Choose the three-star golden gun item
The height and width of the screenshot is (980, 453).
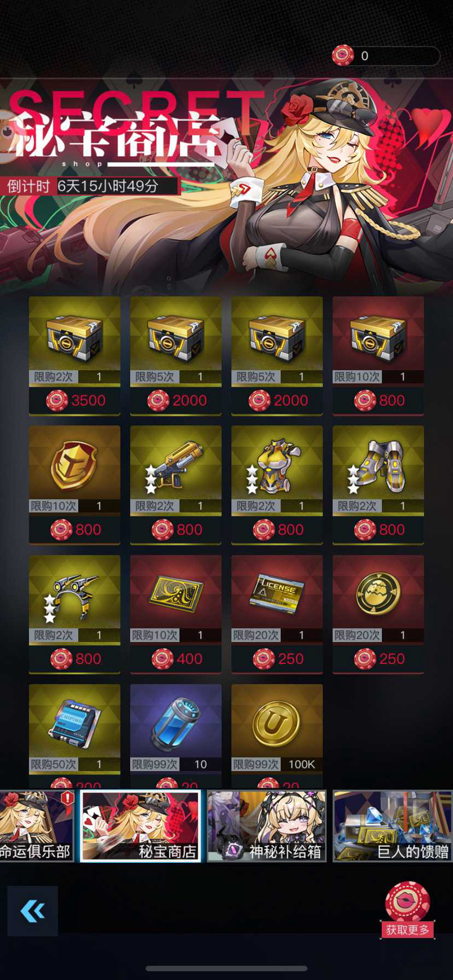click(176, 485)
